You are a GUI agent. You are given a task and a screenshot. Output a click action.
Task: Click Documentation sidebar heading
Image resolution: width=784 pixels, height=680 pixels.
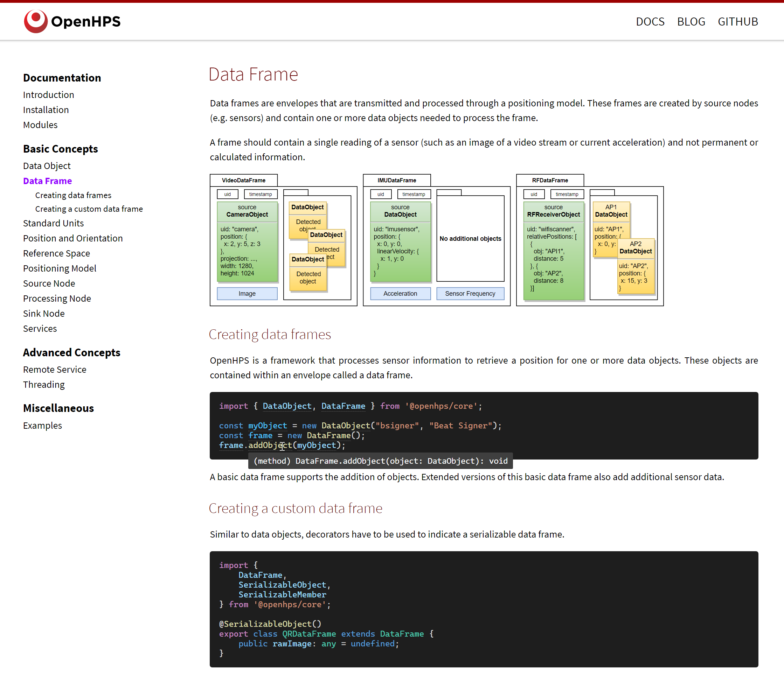tap(62, 78)
